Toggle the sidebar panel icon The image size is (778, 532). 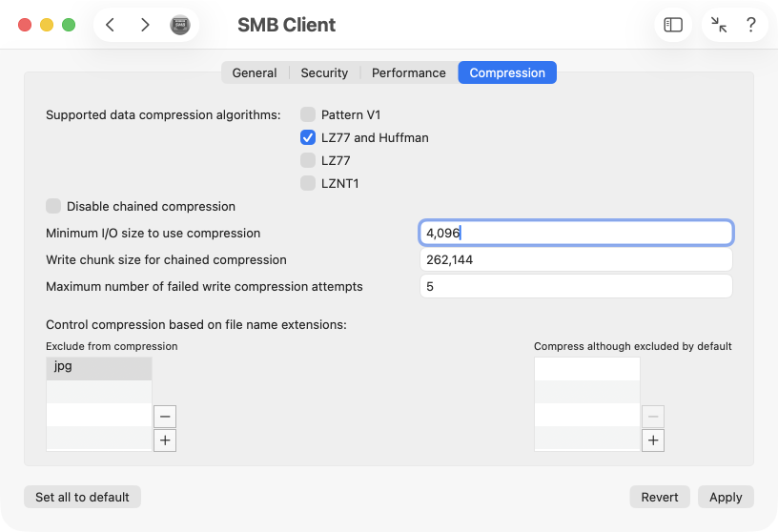click(x=673, y=25)
